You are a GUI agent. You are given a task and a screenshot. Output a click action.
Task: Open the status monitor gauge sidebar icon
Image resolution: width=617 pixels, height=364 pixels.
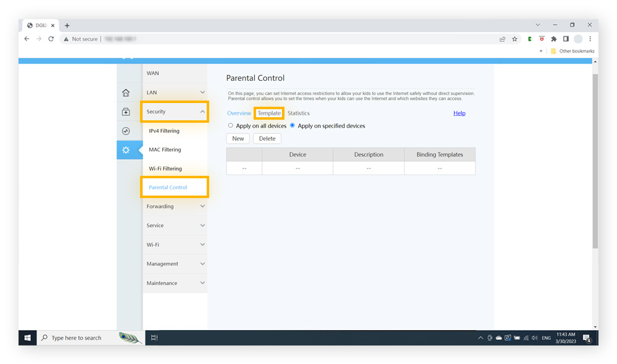point(126,131)
